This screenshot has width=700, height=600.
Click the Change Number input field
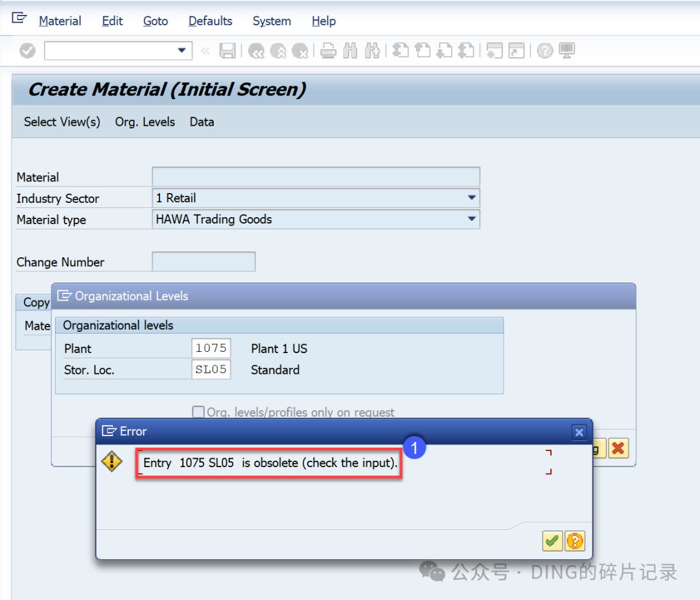tap(204, 262)
